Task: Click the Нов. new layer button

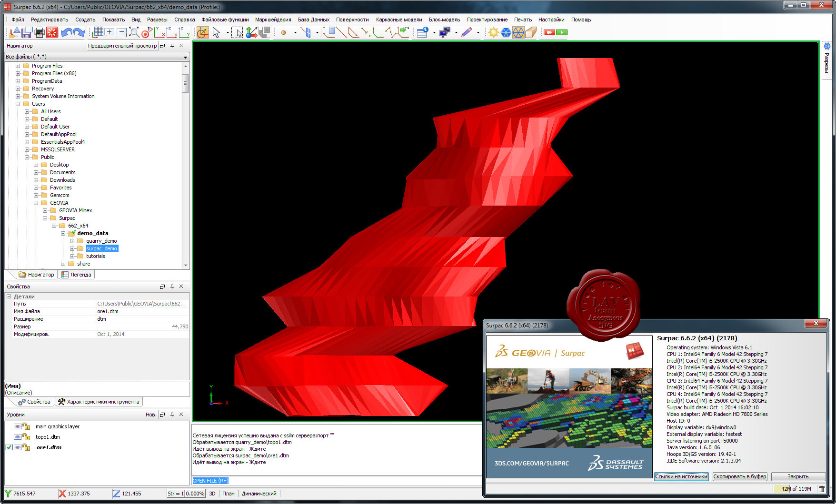Action: (x=151, y=415)
